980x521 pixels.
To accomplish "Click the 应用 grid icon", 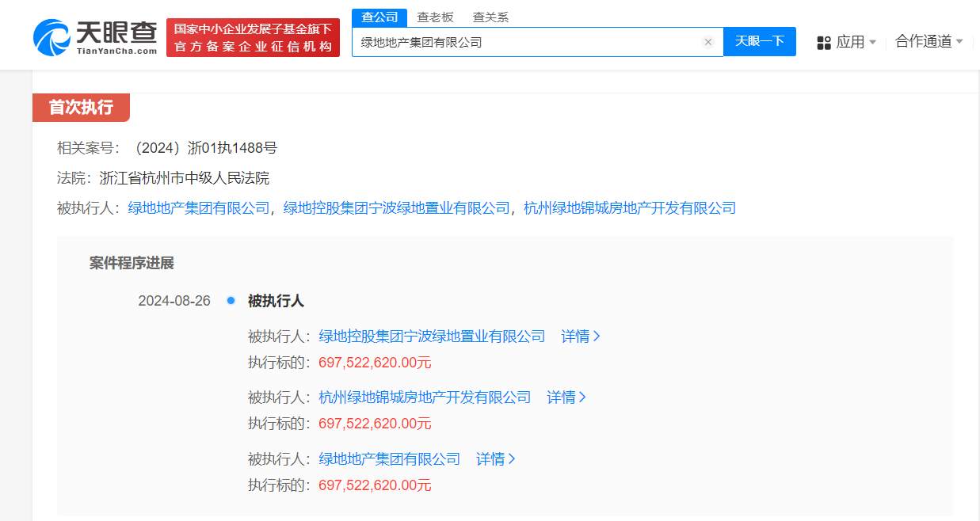I will coord(823,41).
